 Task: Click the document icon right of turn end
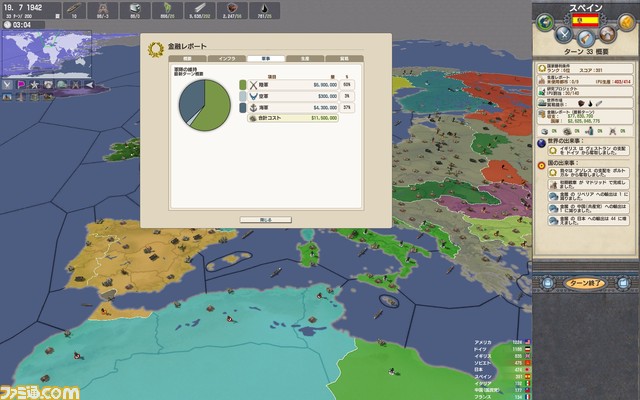[x=622, y=282]
